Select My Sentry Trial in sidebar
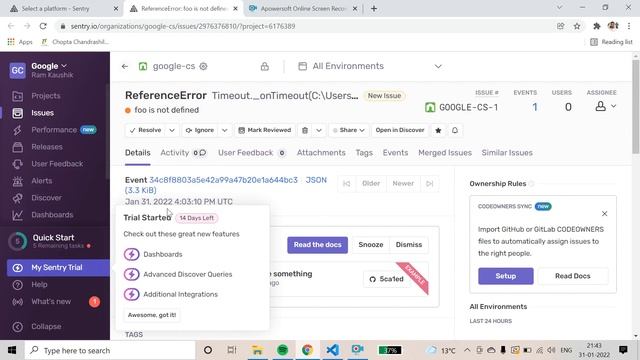 (58, 268)
